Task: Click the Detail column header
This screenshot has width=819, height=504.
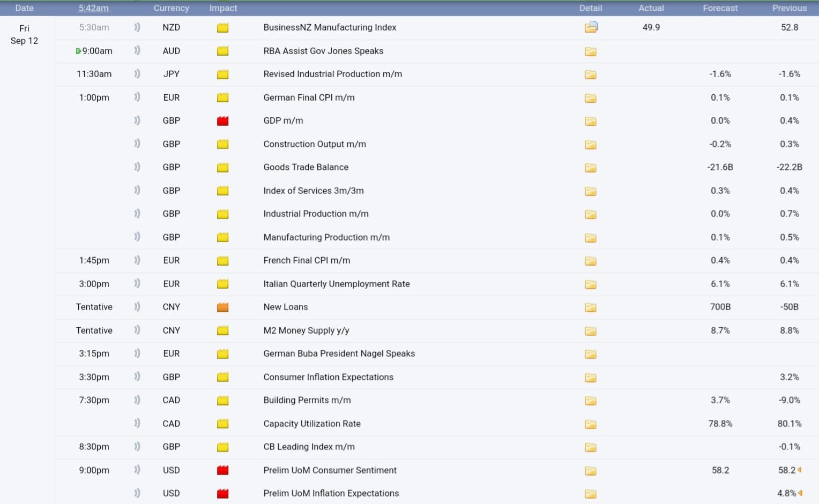Action: (x=590, y=8)
